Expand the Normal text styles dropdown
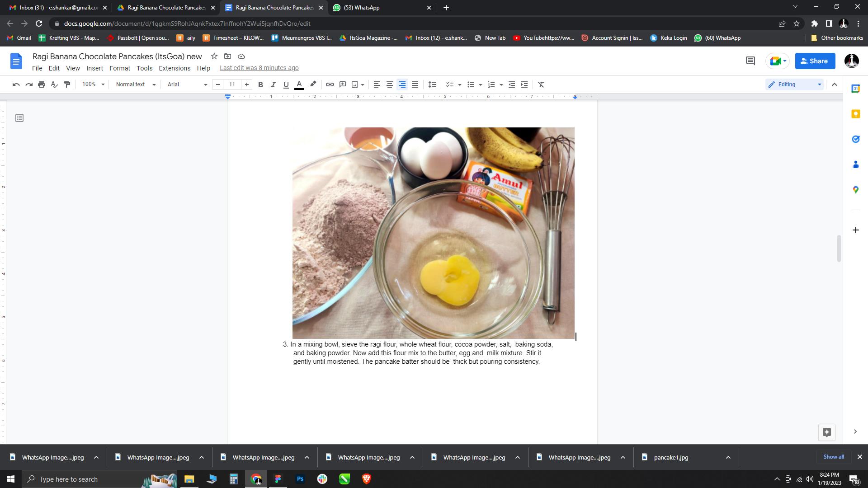The width and height of the screenshot is (868, 488). pyautogui.click(x=136, y=84)
